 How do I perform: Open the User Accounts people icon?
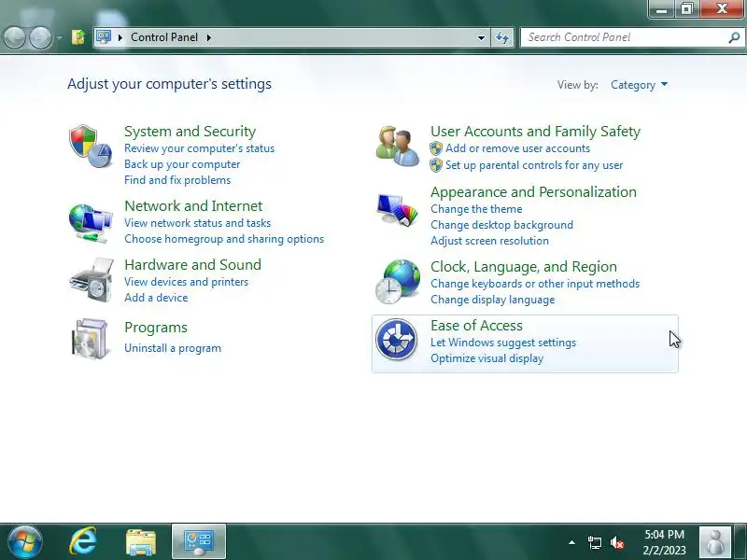click(398, 147)
